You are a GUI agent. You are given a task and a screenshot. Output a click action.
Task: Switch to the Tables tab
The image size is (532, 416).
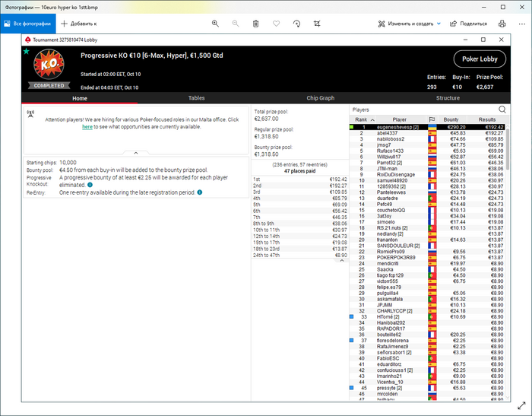tap(196, 98)
